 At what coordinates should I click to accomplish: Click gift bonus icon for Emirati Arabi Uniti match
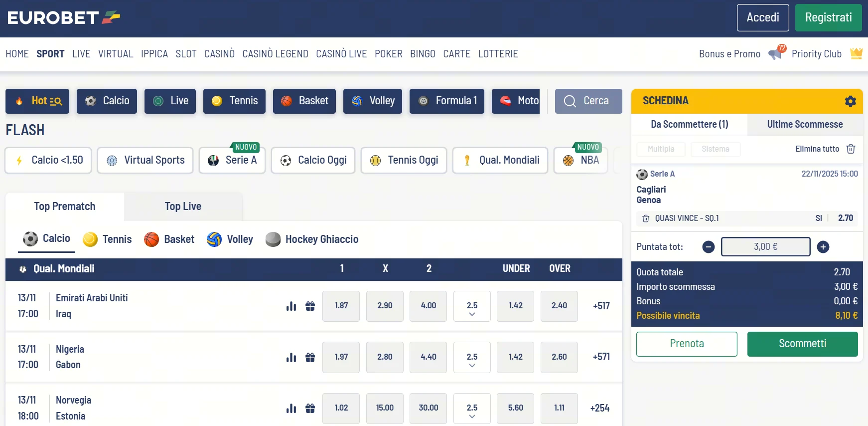pos(310,306)
